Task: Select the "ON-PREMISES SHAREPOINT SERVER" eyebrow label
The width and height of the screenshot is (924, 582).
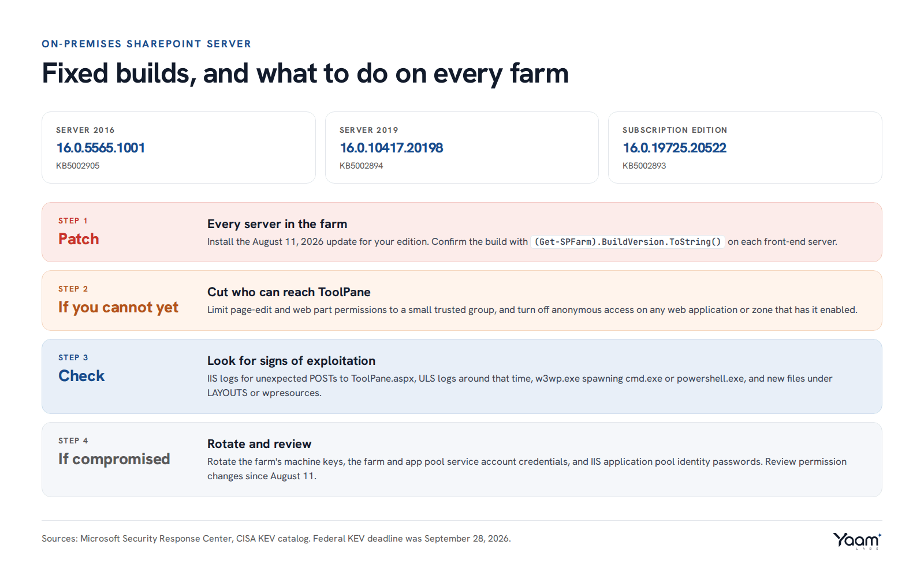Action: [147, 44]
